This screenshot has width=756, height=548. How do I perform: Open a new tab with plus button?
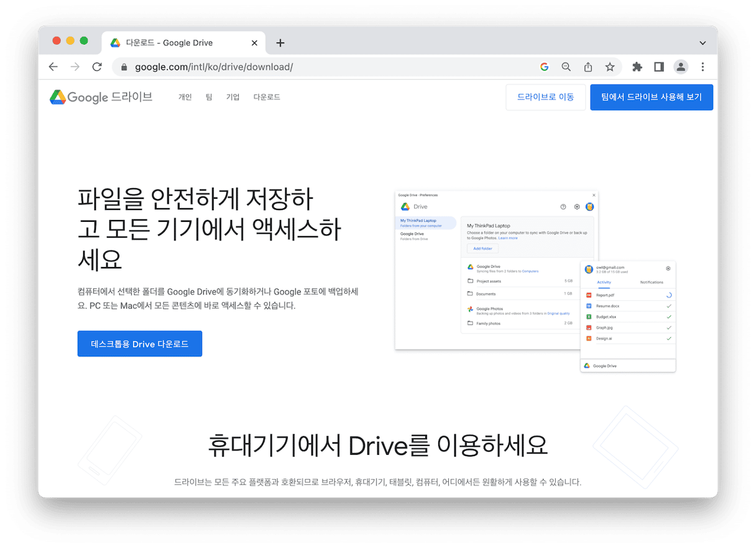point(280,43)
